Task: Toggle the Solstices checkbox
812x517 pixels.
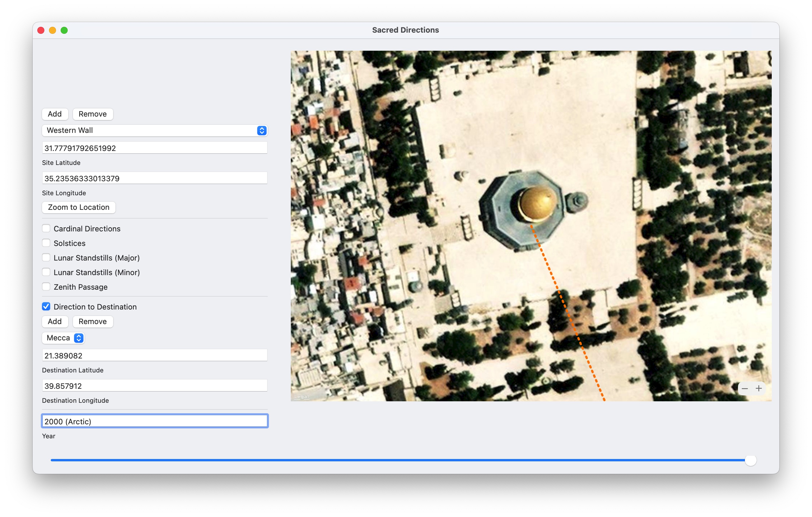Action: point(46,243)
